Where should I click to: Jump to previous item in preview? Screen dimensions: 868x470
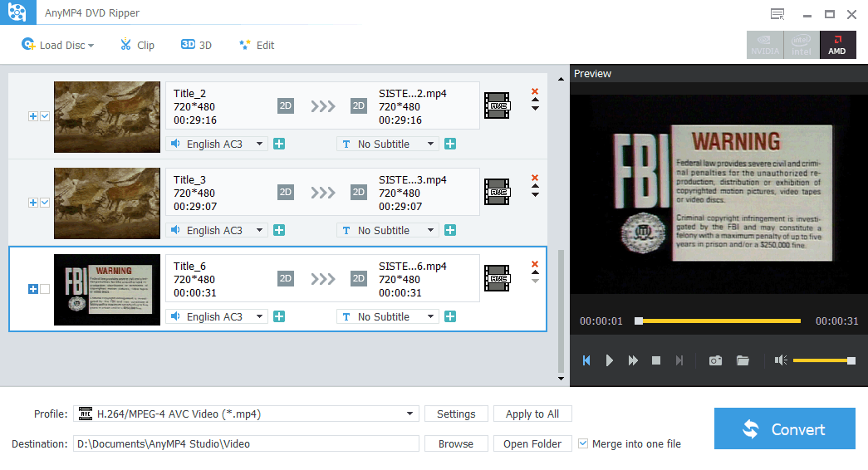(x=586, y=360)
